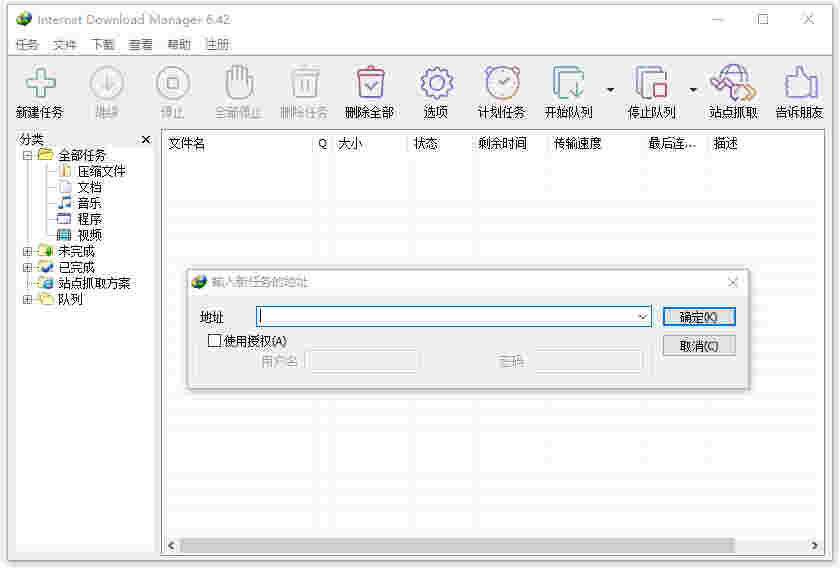
Task: Click the 删除任务 trash toolbar icon
Action: 305,83
